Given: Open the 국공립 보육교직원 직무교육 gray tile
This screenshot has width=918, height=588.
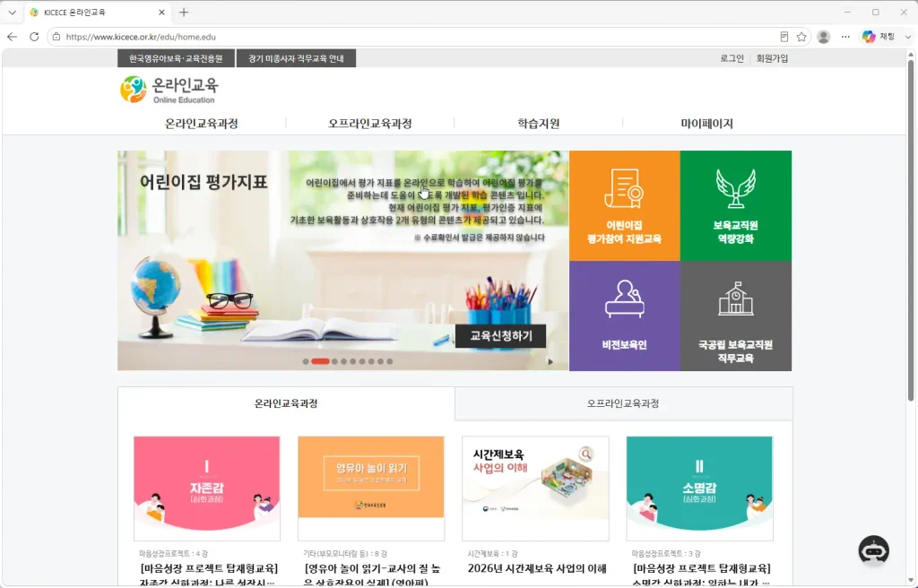Looking at the screenshot, I should pos(736,316).
